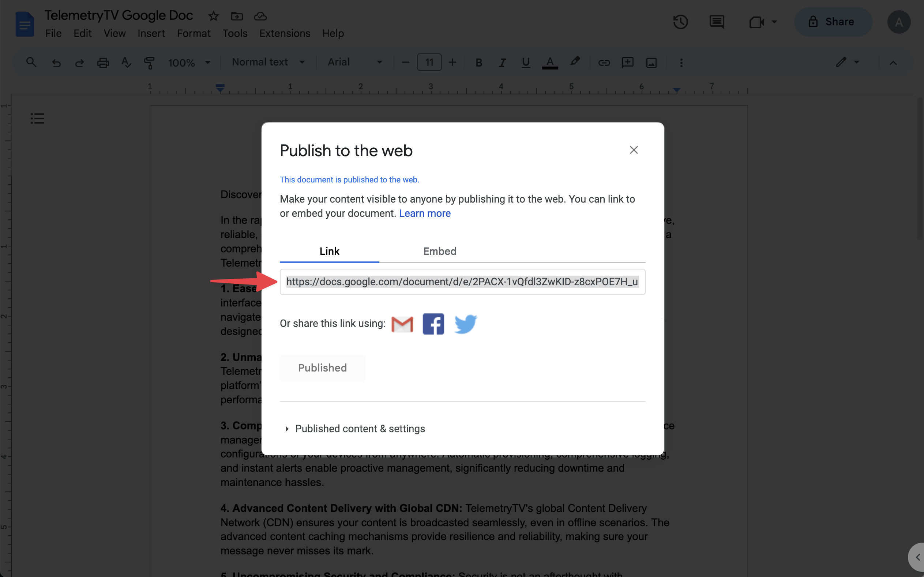924x577 pixels.
Task: Share link via Twitter icon
Action: pos(465,324)
